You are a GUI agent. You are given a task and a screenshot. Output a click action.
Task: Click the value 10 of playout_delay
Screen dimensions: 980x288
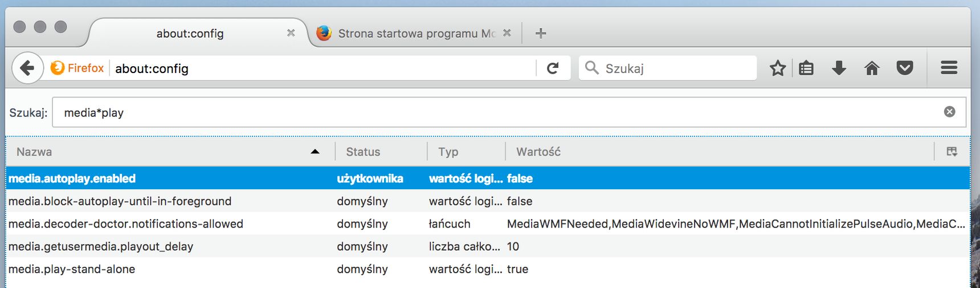[513, 246]
